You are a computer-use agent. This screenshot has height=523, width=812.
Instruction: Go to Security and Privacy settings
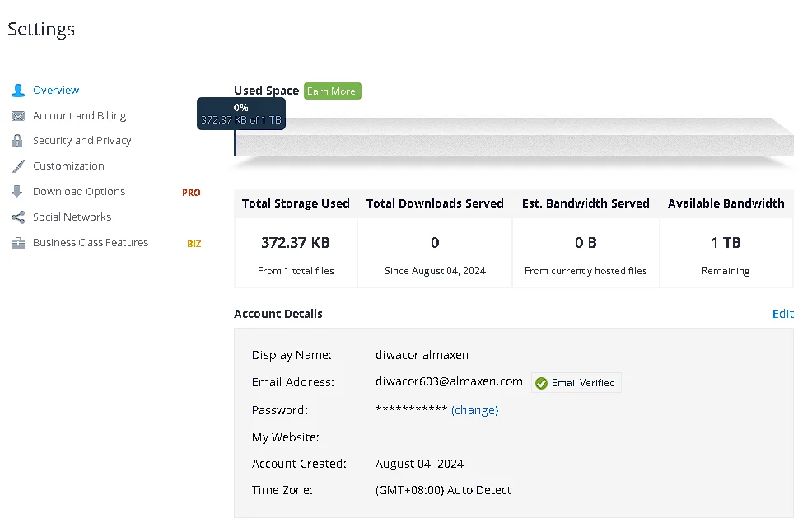click(82, 140)
